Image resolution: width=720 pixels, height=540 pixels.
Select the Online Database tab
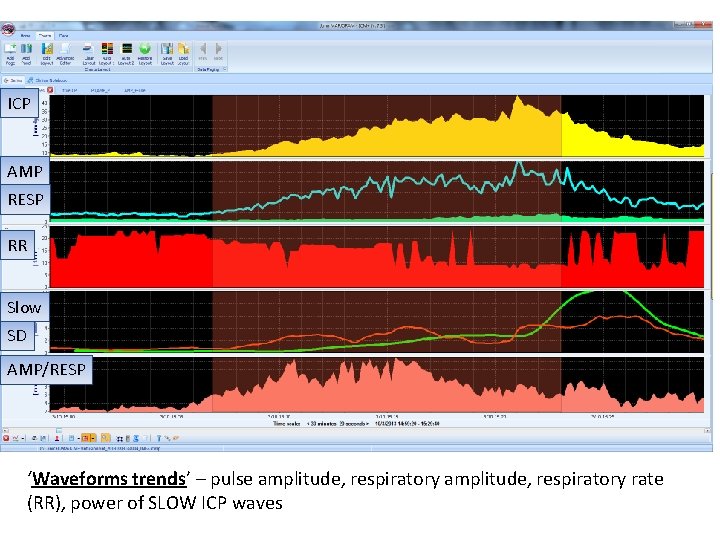[x=48, y=80]
